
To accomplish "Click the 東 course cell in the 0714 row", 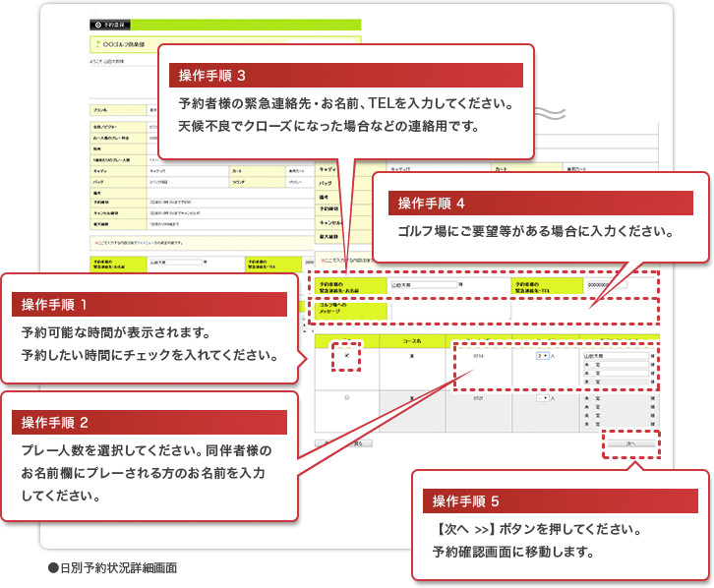I will pyautogui.click(x=412, y=369).
